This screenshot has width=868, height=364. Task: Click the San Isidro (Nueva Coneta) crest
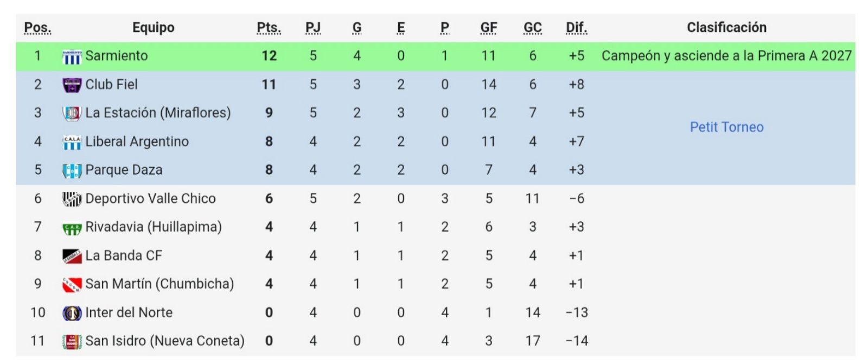click(72, 342)
